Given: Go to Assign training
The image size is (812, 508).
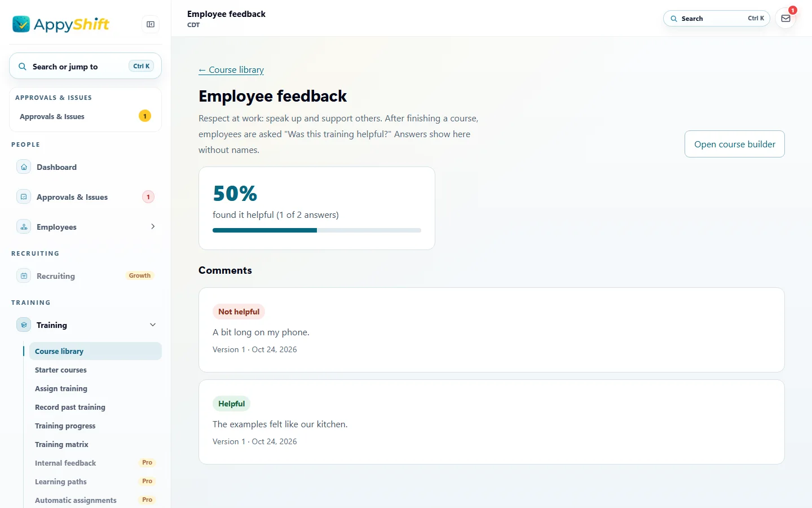Looking at the screenshot, I should [x=95, y=388].
